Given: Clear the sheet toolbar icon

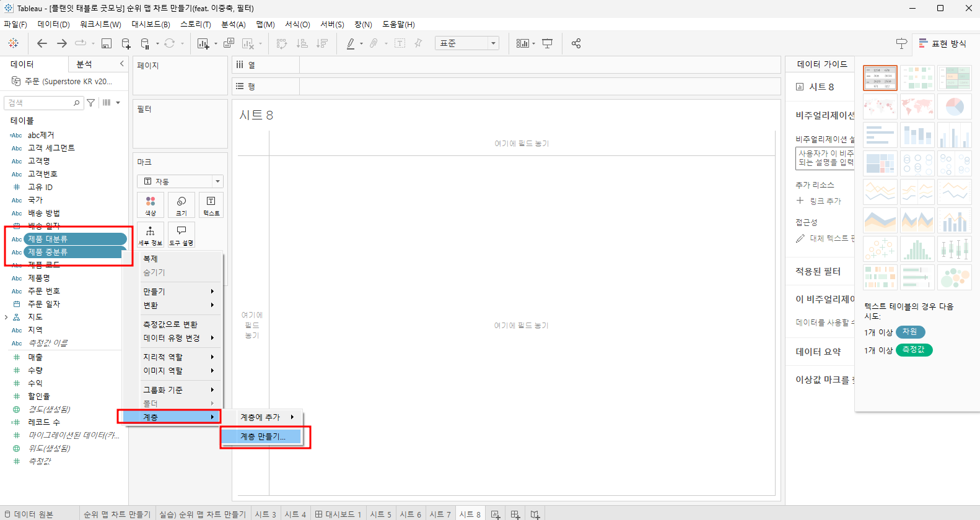Looking at the screenshot, I should [248, 43].
